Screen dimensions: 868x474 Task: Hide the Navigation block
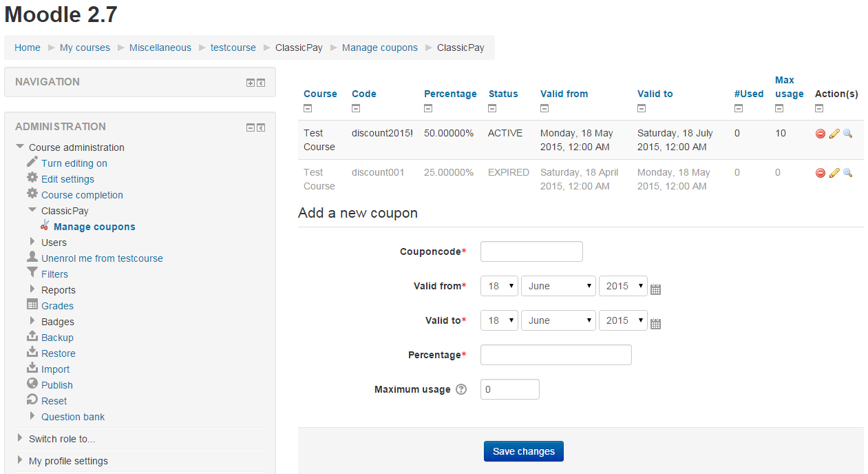251,83
